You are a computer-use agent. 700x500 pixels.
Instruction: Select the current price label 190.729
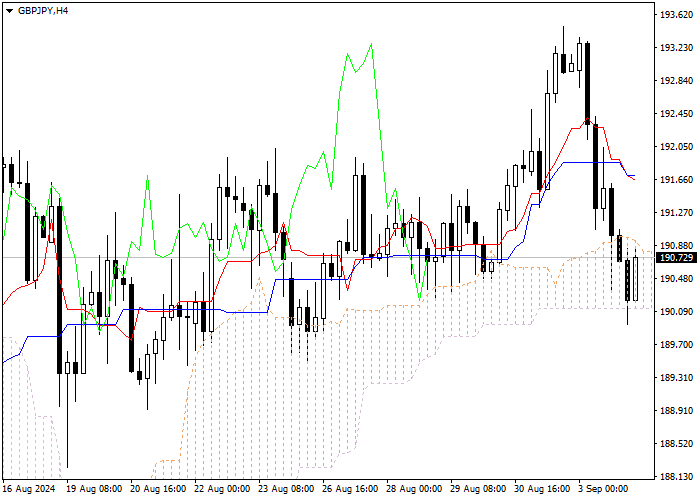click(676, 258)
